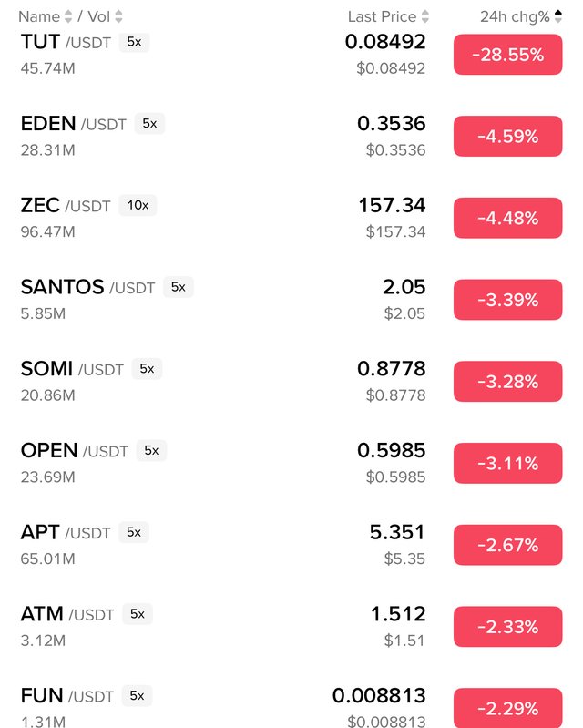Open the SOMI/USDT trading pair

(72, 369)
